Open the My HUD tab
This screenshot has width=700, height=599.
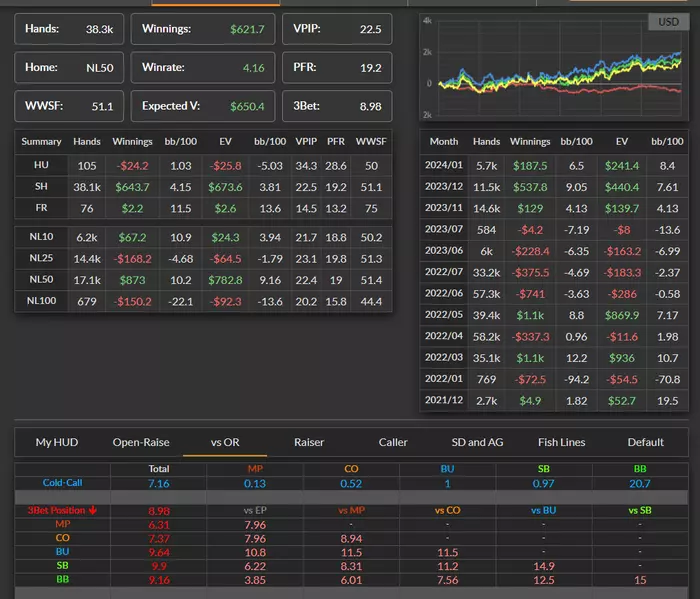coord(57,442)
